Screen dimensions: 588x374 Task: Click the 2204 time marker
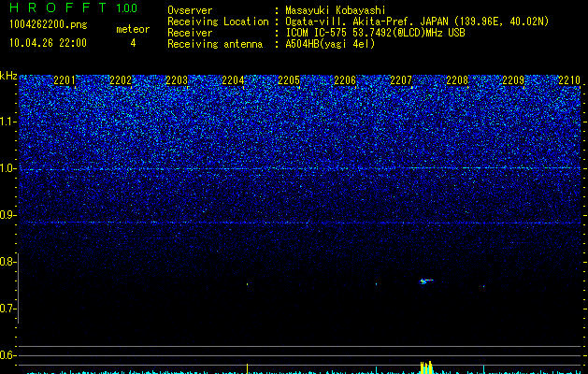coord(233,79)
